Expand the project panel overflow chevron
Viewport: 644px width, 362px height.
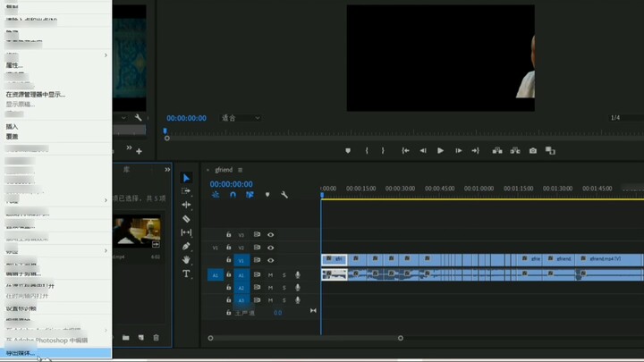pyautogui.click(x=167, y=170)
